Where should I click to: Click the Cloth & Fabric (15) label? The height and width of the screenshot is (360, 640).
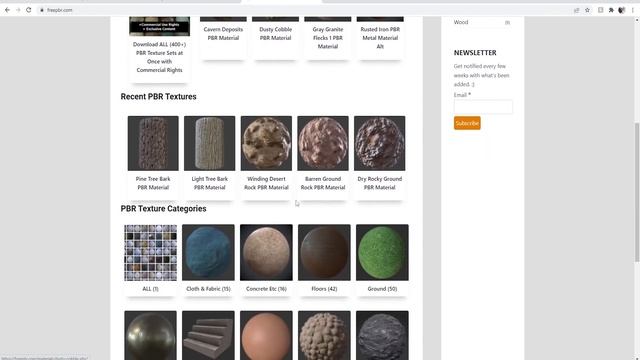coord(208,289)
